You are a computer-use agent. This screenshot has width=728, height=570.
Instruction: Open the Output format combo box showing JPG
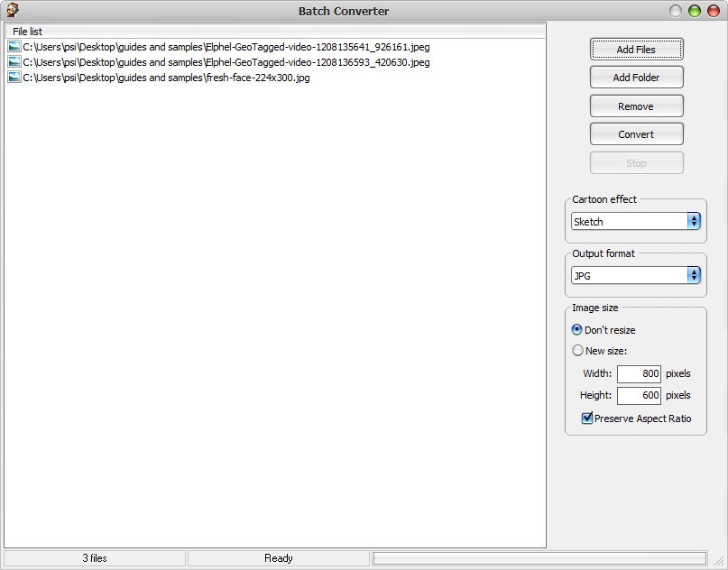[631, 275]
